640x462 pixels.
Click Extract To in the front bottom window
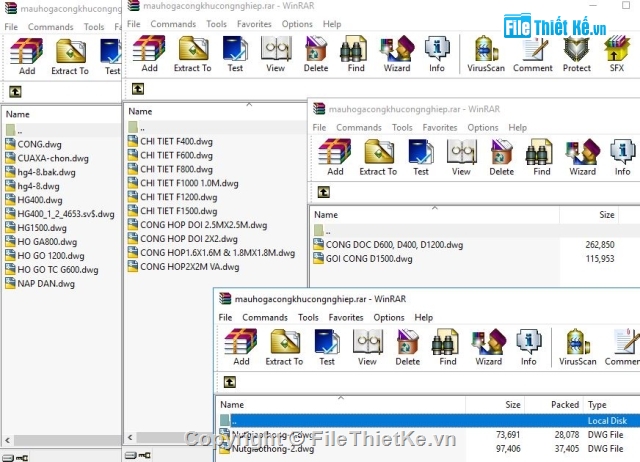tap(284, 347)
